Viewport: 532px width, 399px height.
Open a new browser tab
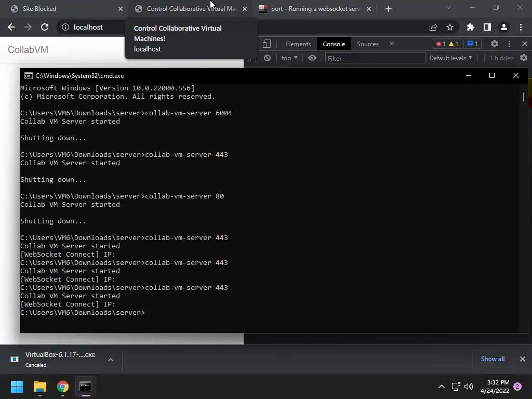(389, 9)
